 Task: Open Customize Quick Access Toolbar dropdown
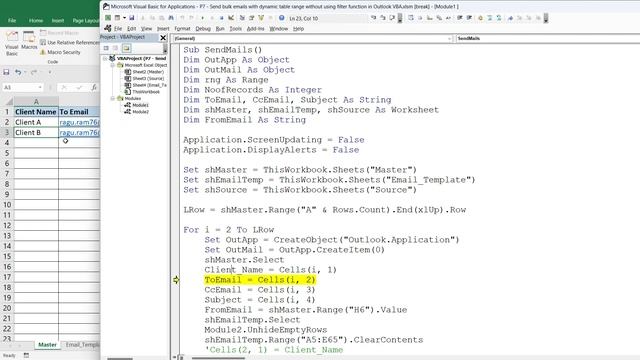click(50, 72)
